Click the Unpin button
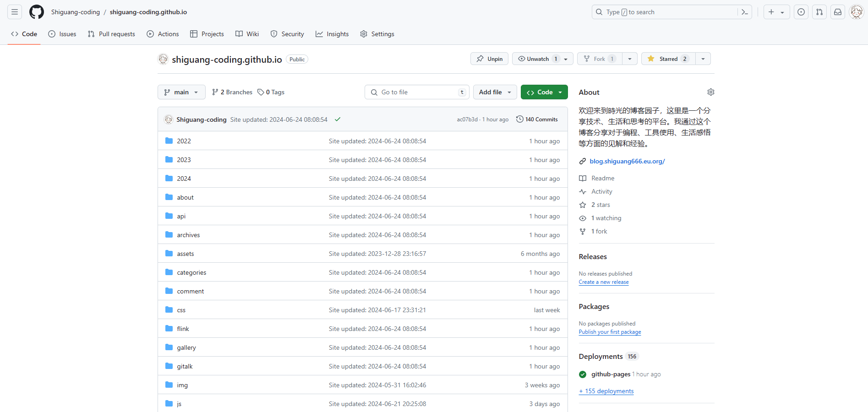868x412 pixels. tap(489, 59)
